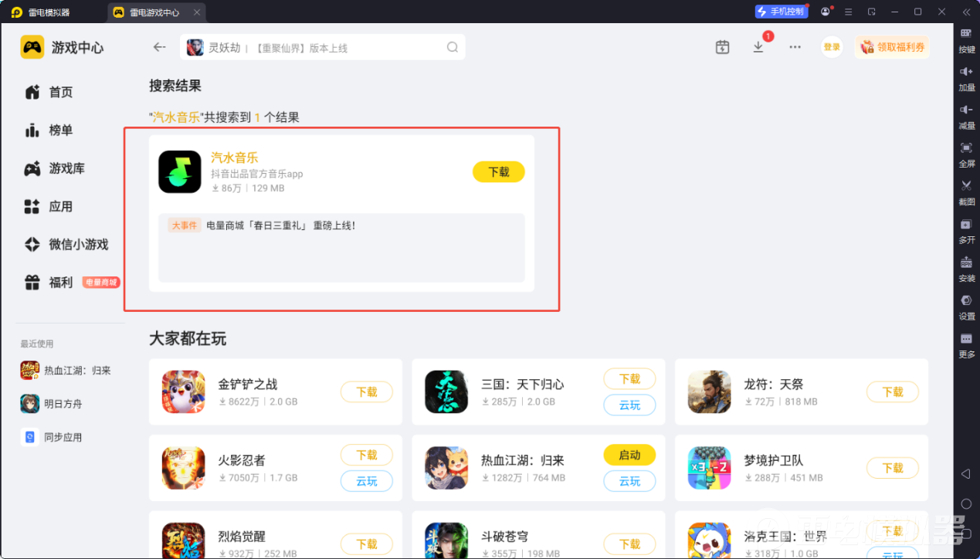Click the 登录 login button

pyautogui.click(x=832, y=47)
